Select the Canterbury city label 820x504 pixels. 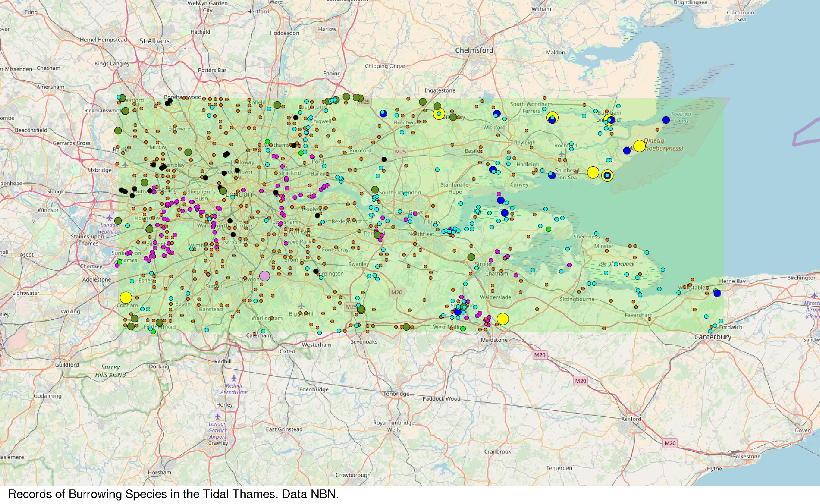tap(712, 337)
